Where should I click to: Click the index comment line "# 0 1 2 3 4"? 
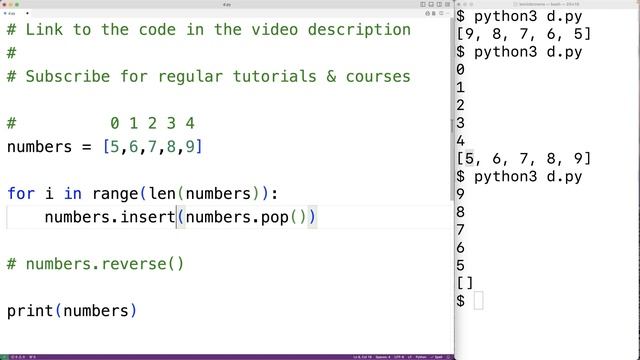(101, 123)
